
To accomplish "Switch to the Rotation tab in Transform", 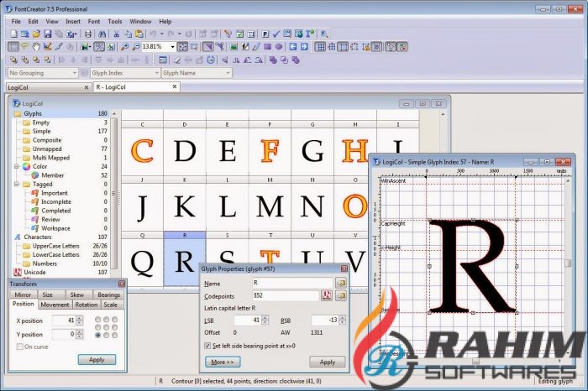I will (87, 305).
